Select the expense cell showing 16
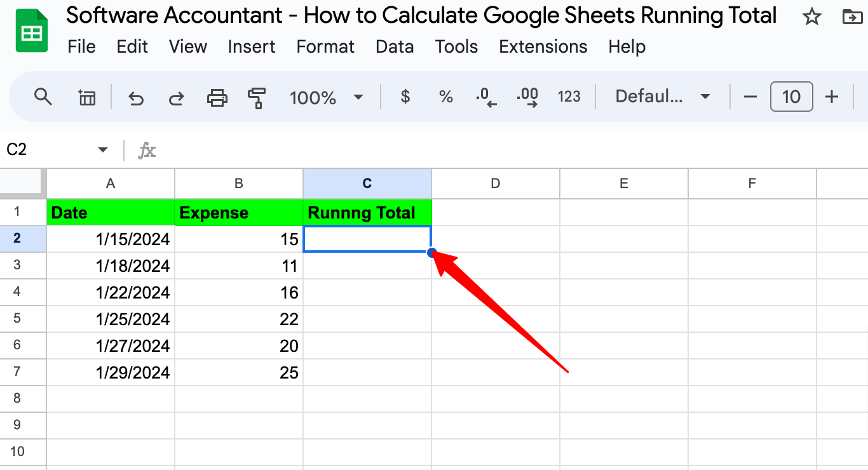The image size is (868, 470). point(239,292)
